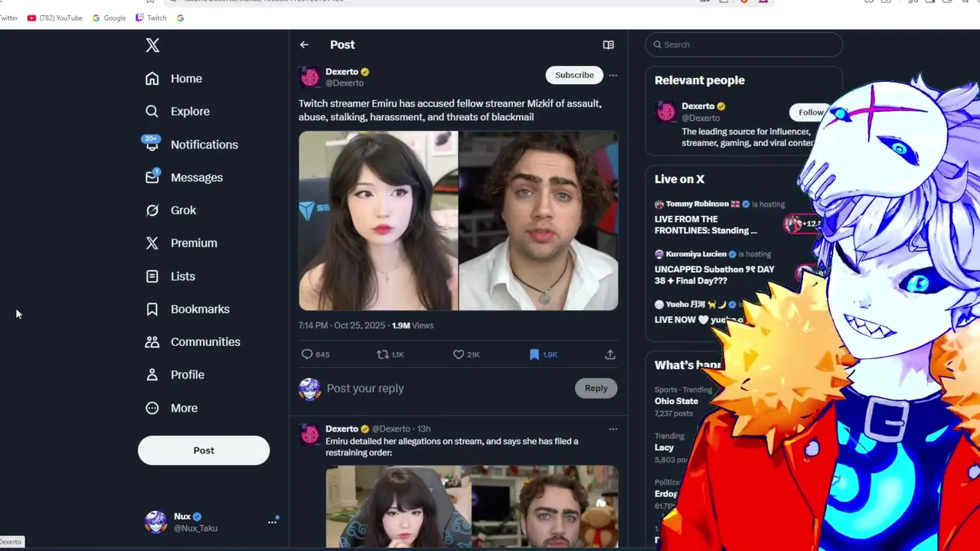Click the Messages envelope icon
980x551 pixels.
[152, 177]
